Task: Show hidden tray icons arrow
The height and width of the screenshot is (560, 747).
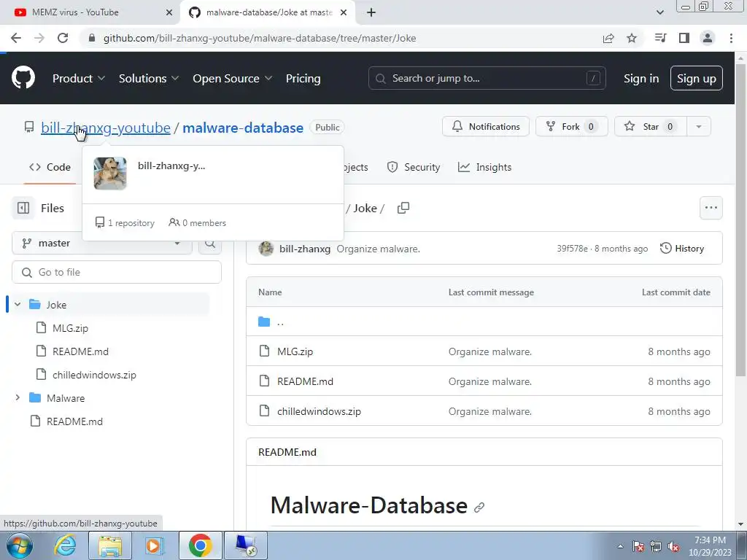Action: click(x=620, y=546)
